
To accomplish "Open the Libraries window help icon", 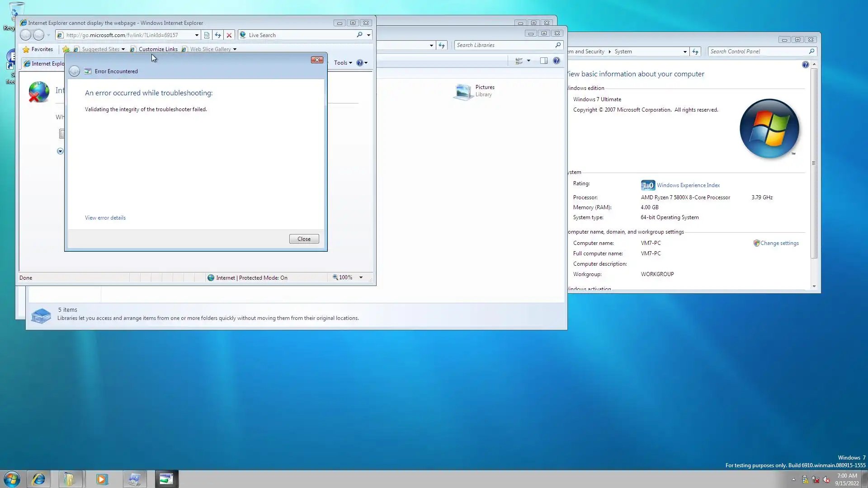I will click(x=557, y=61).
